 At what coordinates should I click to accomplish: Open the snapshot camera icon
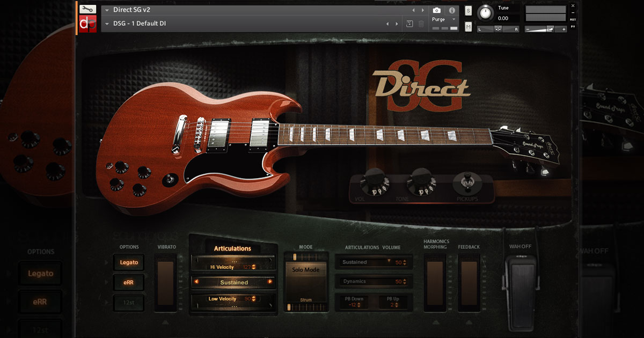point(437,9)
